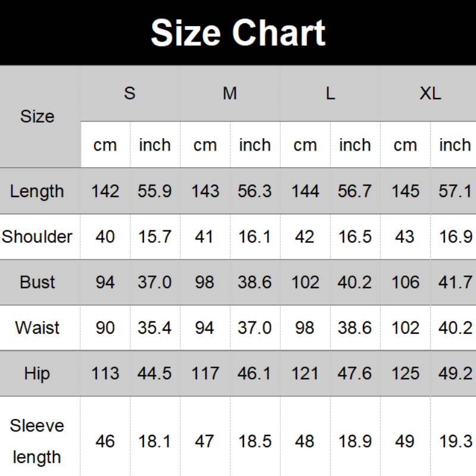The image size is (476, 476).
Task: Click the 142 length value
Action: (105, 191)
